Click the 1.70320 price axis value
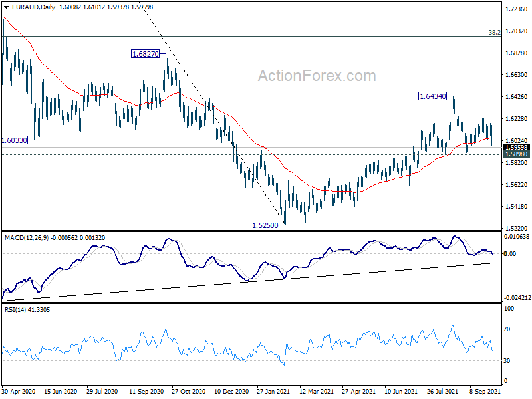Image resolution: width=532 pixels, height=399 pixels. click(x=517, y=31)
